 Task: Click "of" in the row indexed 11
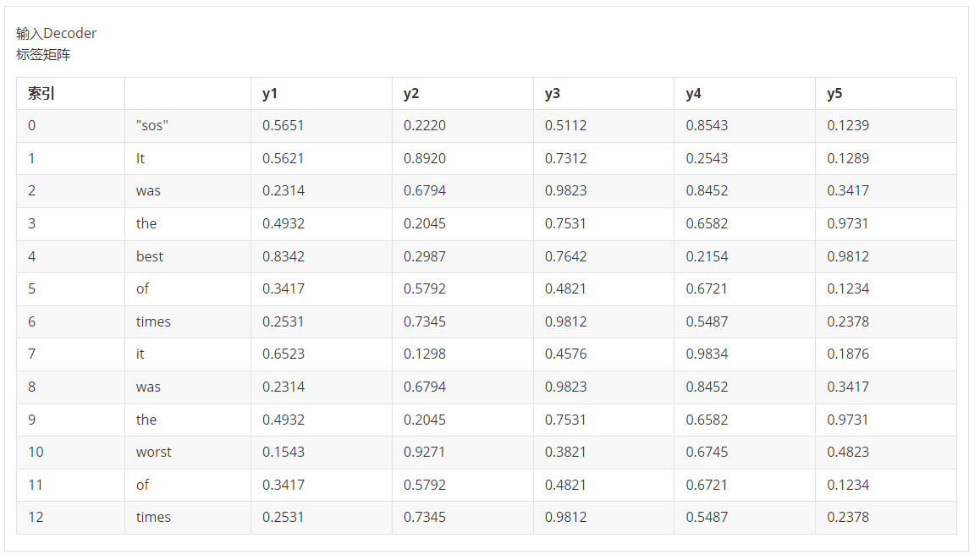point(142,485)
